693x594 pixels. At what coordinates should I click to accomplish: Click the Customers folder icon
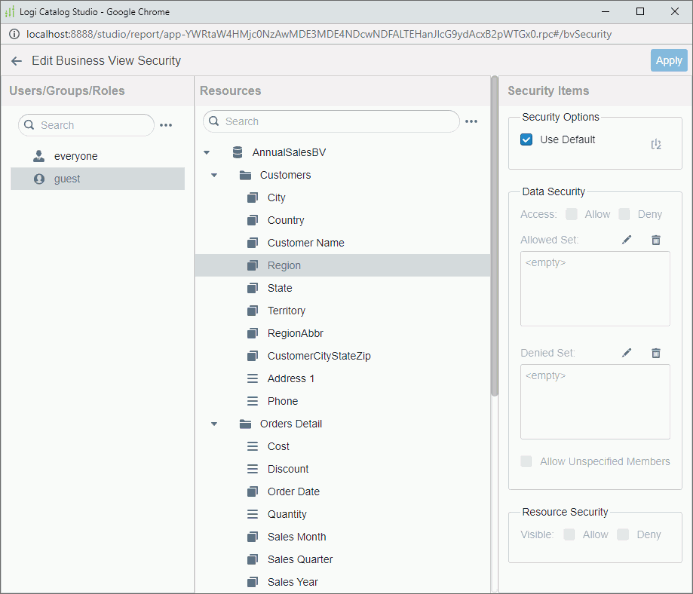(x=245, y=175)
